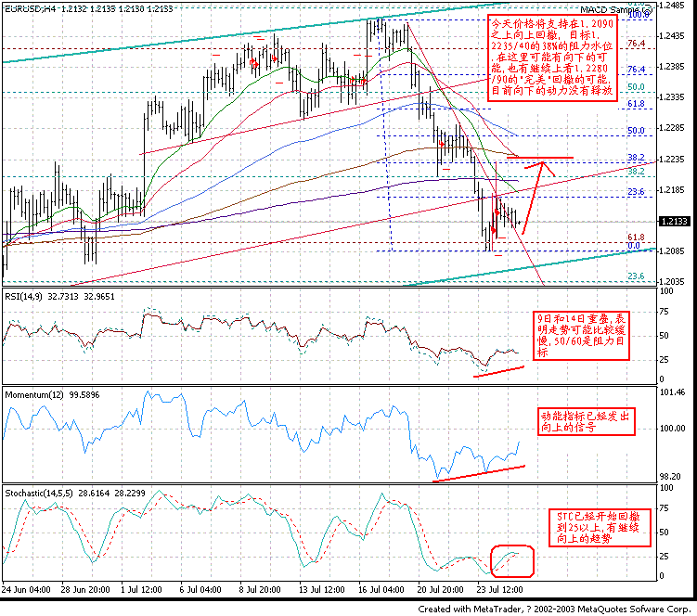Click the 1.2085 price axis label
The width and height of the screenshot is (697, 616).
pos(672,251)
